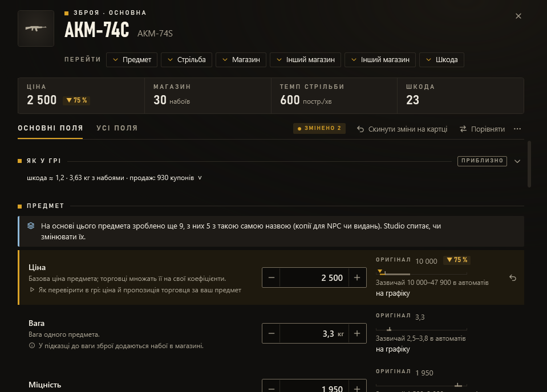Revert the Ціна field with undo icon

512,277
